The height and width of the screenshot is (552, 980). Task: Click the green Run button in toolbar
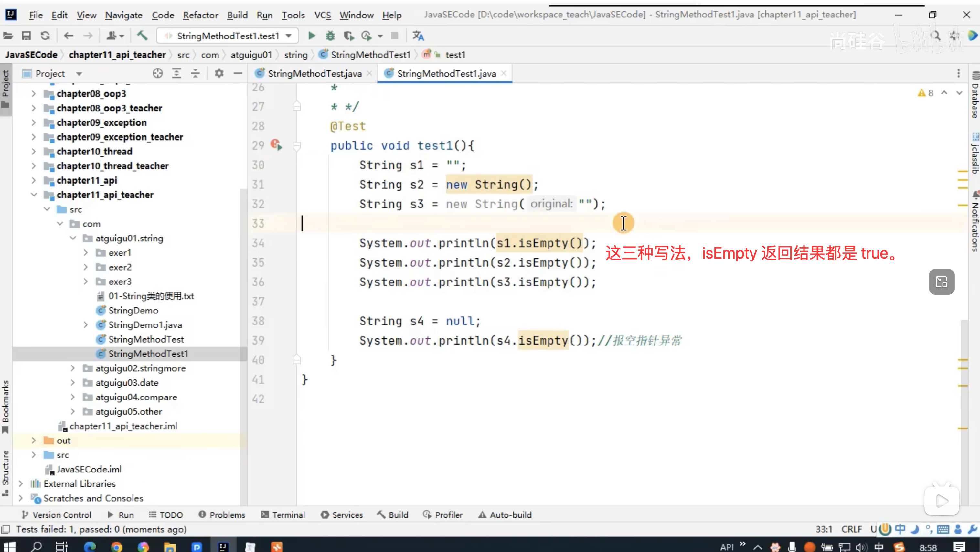click(312, 36)
